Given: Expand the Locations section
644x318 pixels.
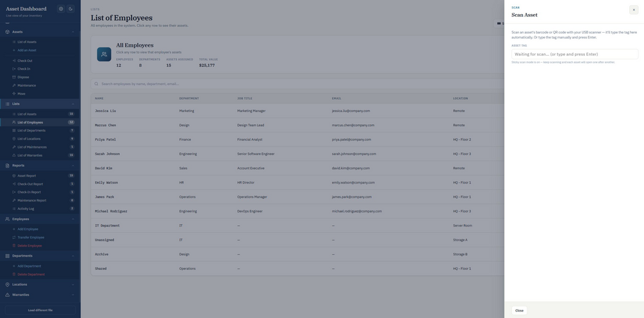Looking at the screenshot, I should (40, 284).
